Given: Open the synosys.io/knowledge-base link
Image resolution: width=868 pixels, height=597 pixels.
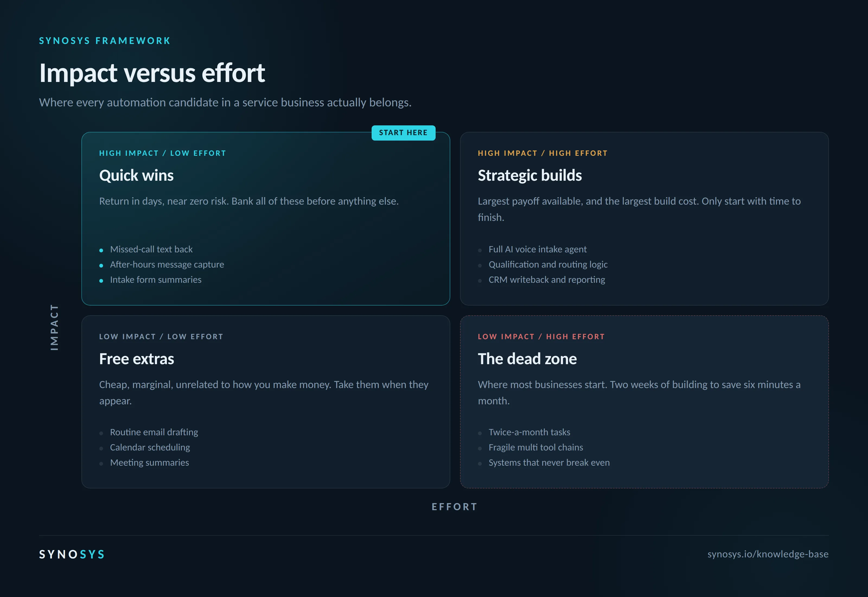Looking at the screenshot, I should click(x=768, y=554).
